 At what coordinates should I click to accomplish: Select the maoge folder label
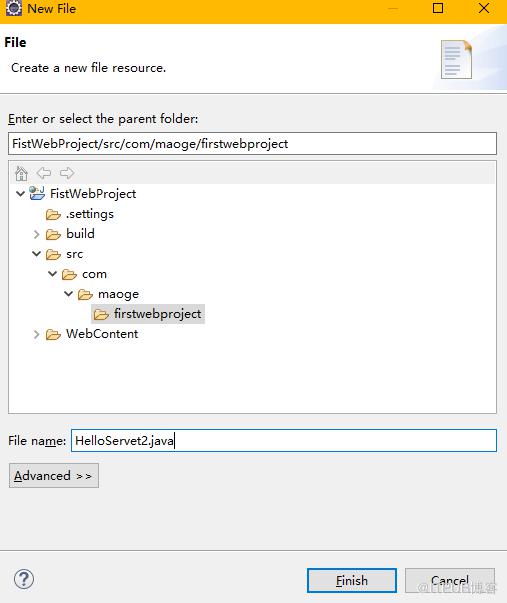point(118,294)
